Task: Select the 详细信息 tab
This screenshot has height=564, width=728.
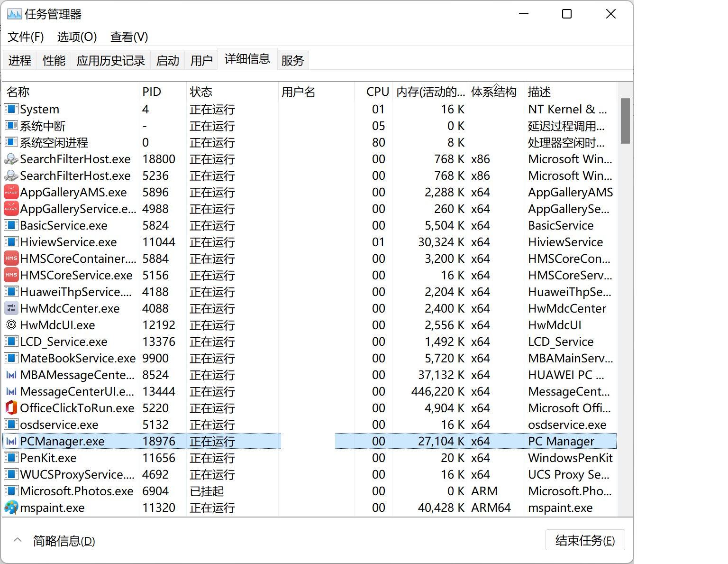Action: pos(247,59)
